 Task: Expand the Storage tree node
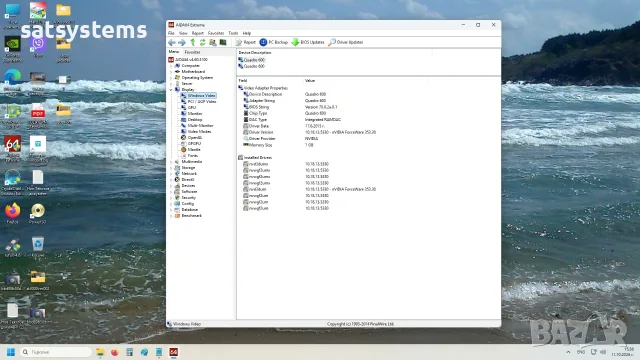point(171,168)
